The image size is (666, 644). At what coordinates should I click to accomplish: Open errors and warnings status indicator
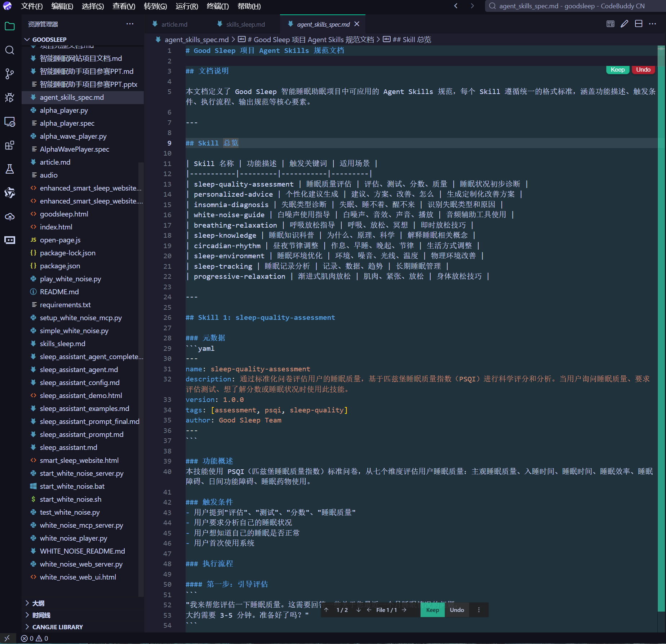(x=35, y=638)
